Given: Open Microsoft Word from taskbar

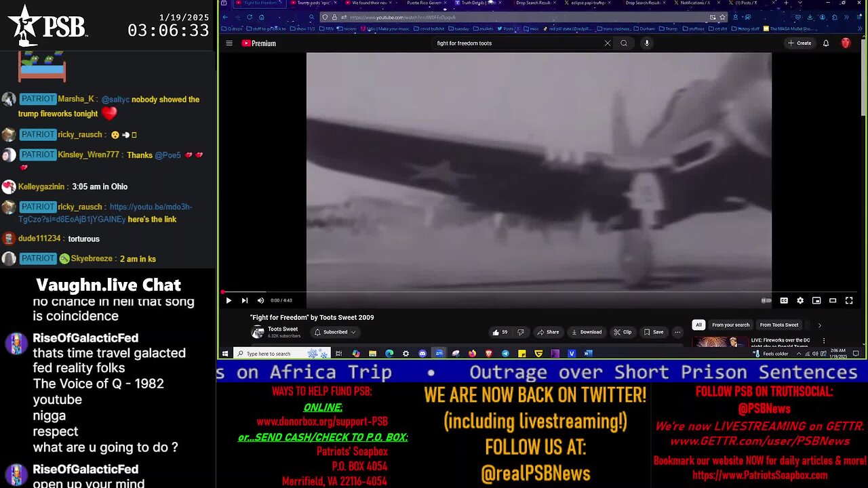Looking at the screenshot, I should pos(588,353).
